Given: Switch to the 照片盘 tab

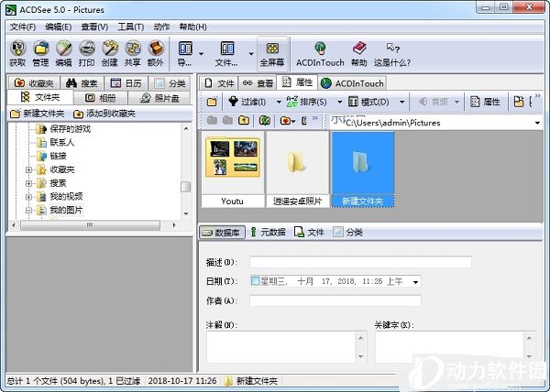Looking at the screenshot, I should pyautogui.click(x=159, y=98).
